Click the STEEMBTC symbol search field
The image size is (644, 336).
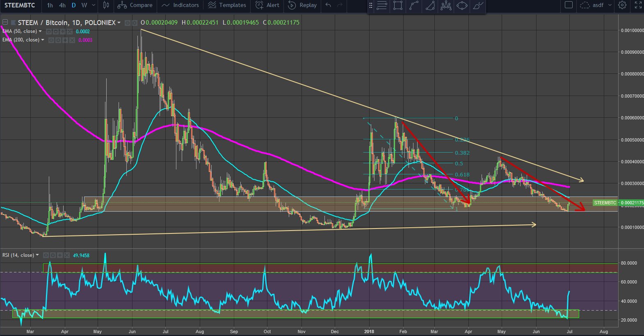(20, 5)
